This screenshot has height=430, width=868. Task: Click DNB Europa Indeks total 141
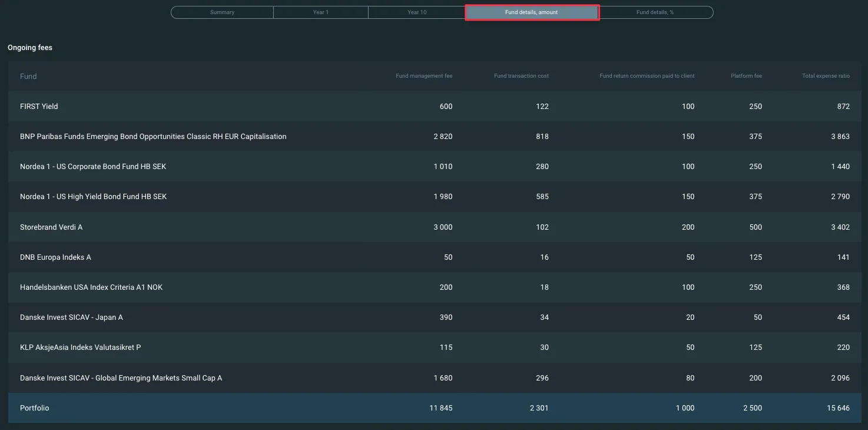click(x=843, y=257)
